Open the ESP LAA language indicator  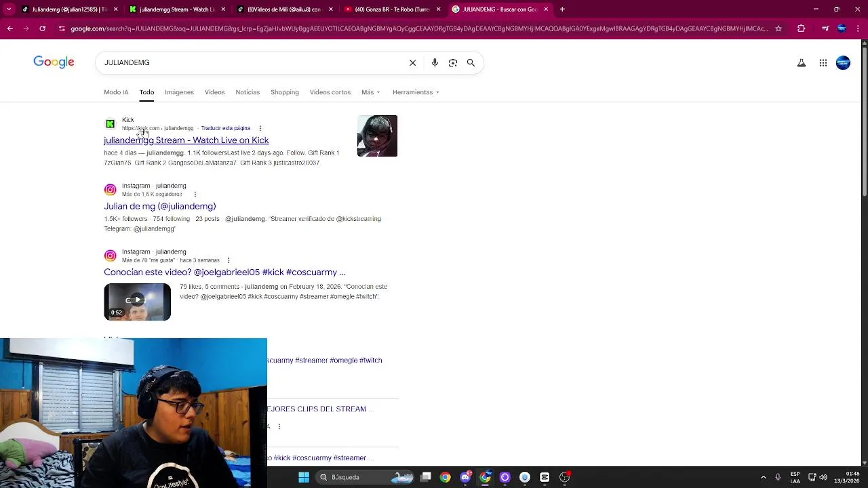pyautogui.click(x=795, y=477)
